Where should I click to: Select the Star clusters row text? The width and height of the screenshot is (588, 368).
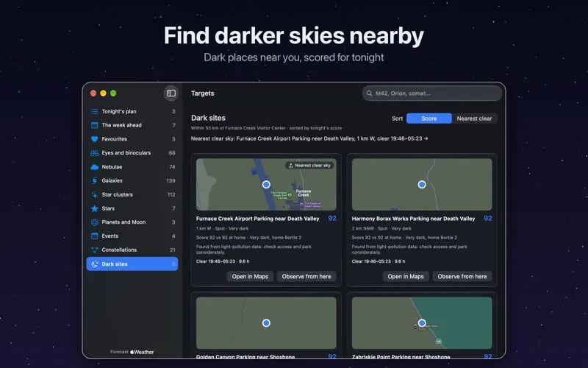(117, 194)
